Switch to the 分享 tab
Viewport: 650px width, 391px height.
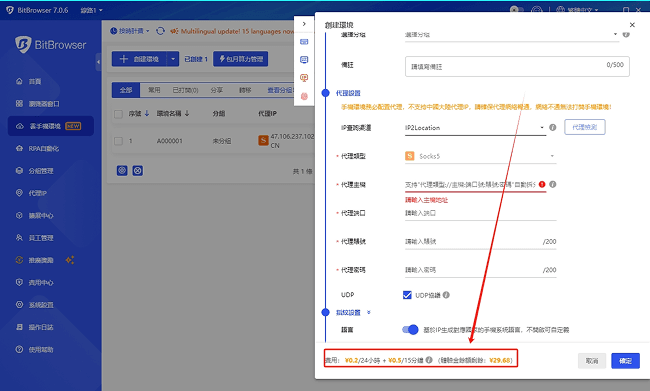[x=216, y=90]
